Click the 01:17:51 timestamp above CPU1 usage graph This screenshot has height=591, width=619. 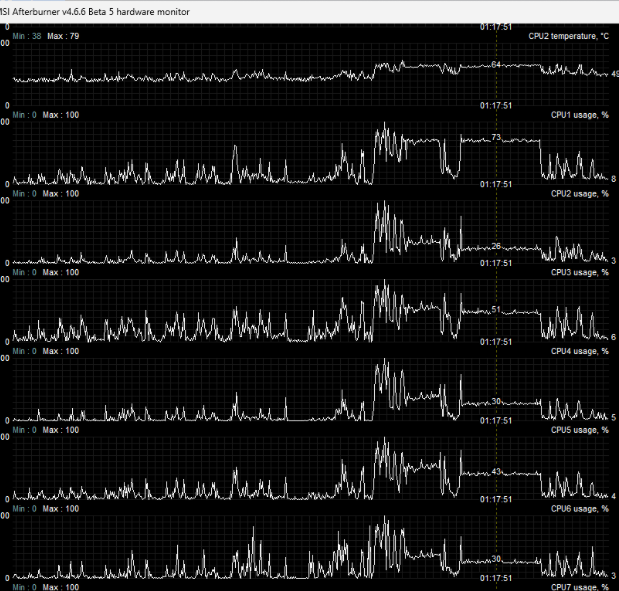tap(496, 106)
